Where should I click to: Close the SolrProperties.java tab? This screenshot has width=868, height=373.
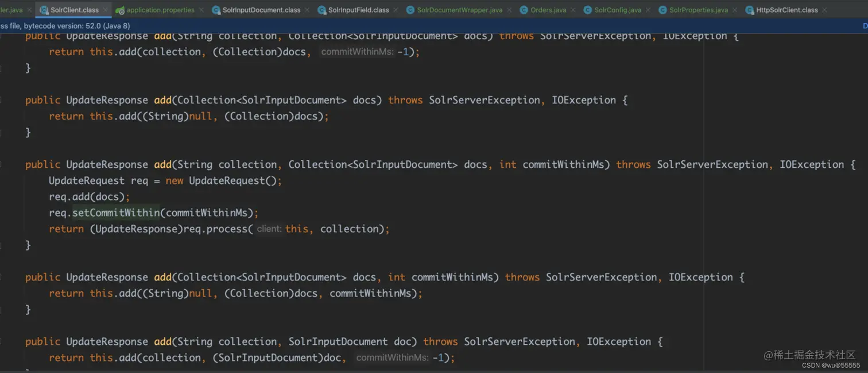click(735, 10)
